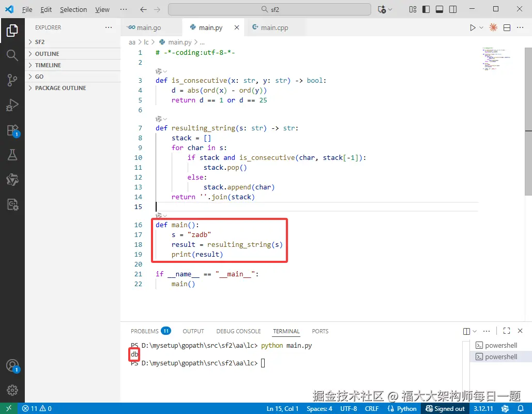Screen dimensions: 532x414
Task: Click Signed out status item
Action: 445,408
